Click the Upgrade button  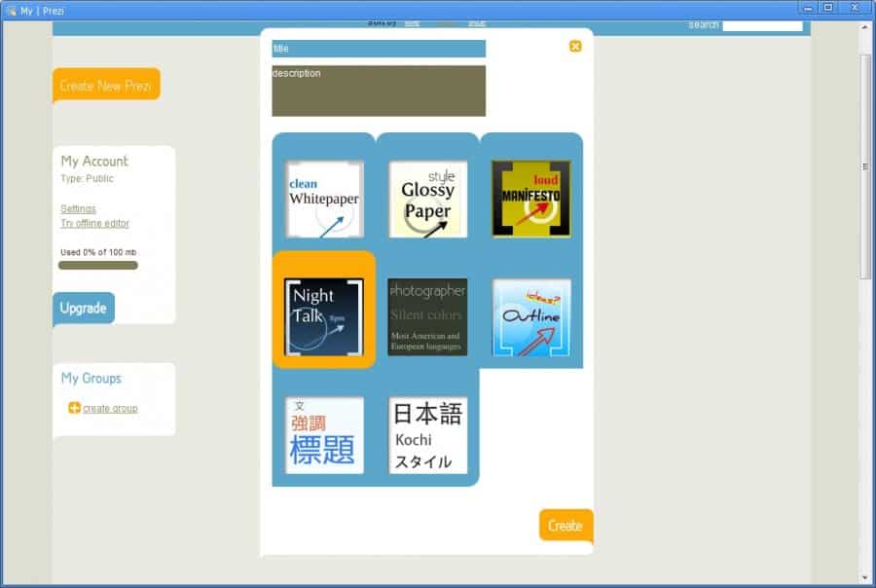(84, 308)
